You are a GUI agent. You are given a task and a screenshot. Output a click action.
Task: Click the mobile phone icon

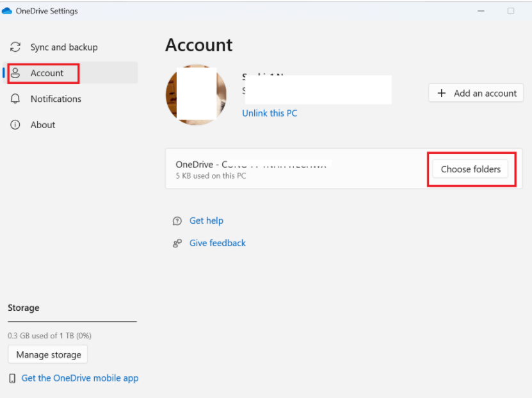pos(12,378)
